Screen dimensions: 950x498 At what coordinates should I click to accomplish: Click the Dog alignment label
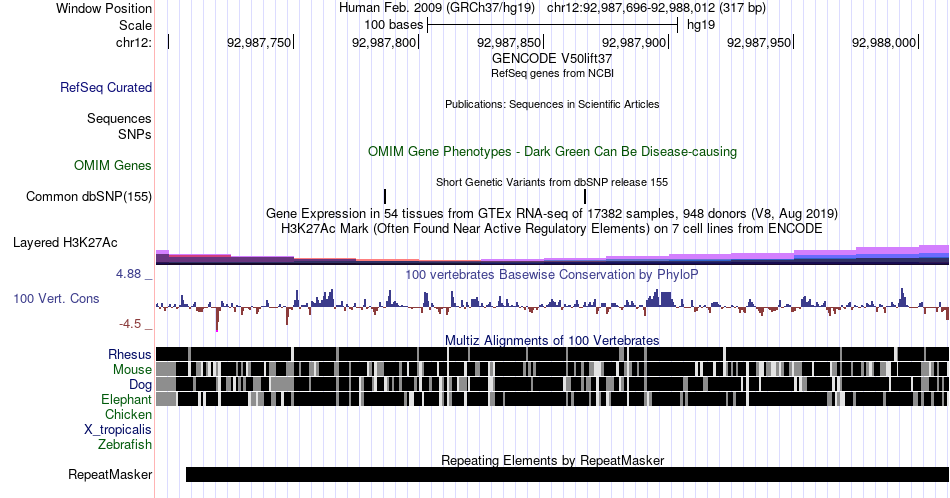pyautogui.click(x=140, y=385)
